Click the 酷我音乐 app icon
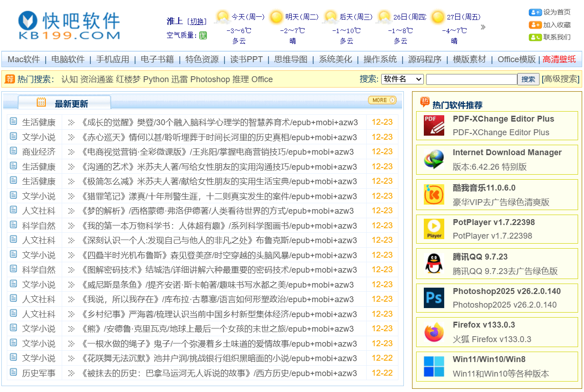584x392 pixels. tap(434, 194)
